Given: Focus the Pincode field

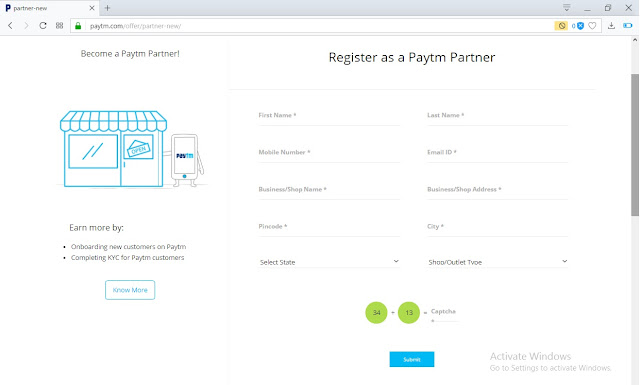Looking at the screenshot, I should (329, 228).
